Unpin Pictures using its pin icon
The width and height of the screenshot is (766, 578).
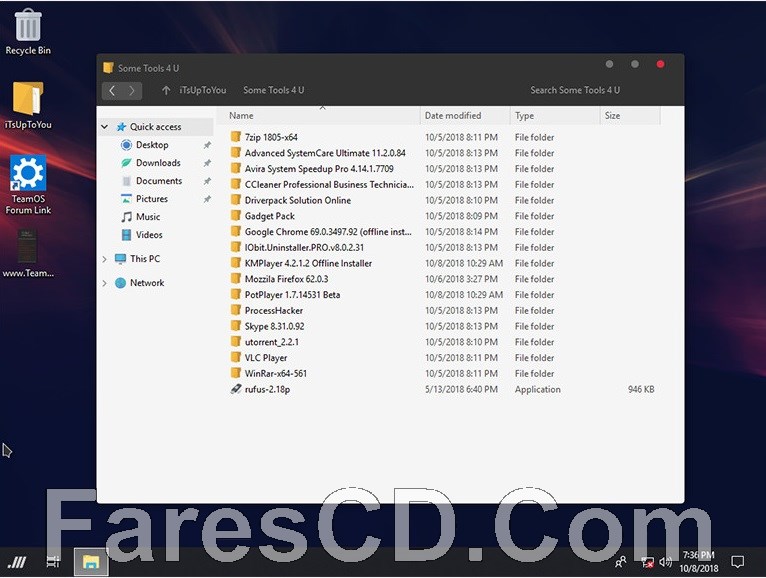tap(207, 199)
